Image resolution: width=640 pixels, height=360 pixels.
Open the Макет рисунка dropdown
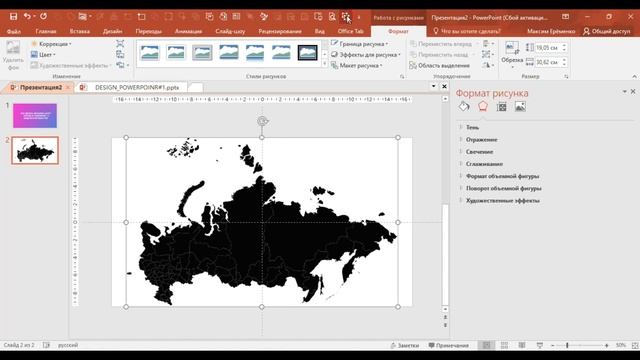[356, 65]
